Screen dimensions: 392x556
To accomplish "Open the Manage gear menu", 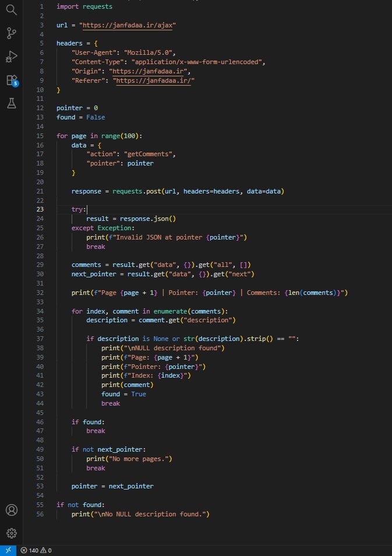I will tap(11, 533).
